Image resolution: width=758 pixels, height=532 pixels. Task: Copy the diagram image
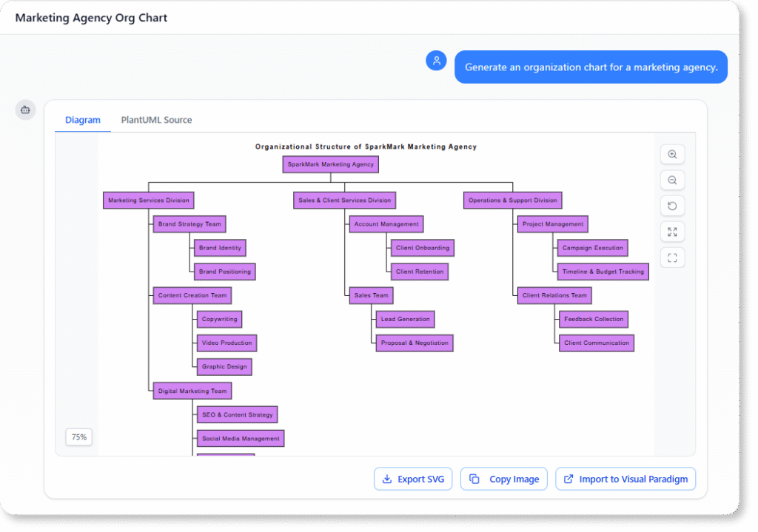[503, 479]
